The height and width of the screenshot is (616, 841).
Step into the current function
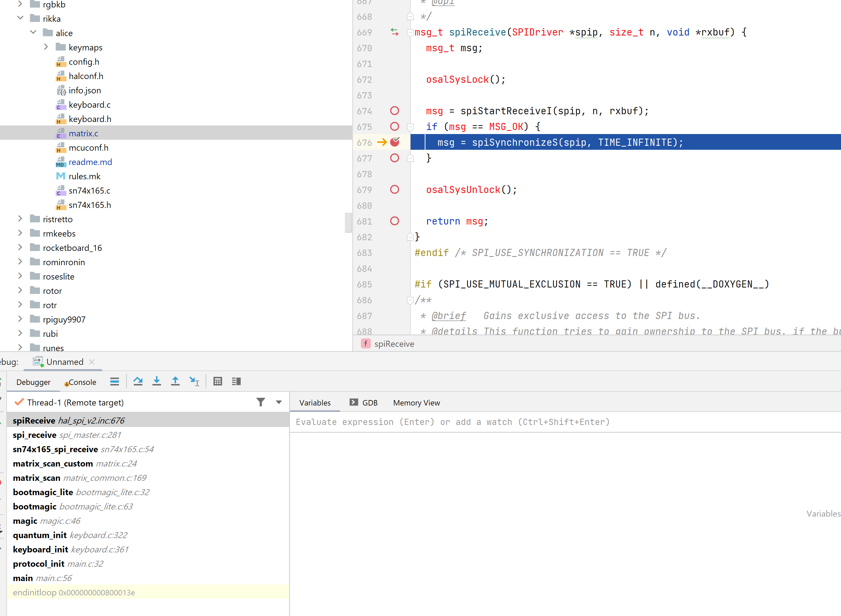(157, 381)
